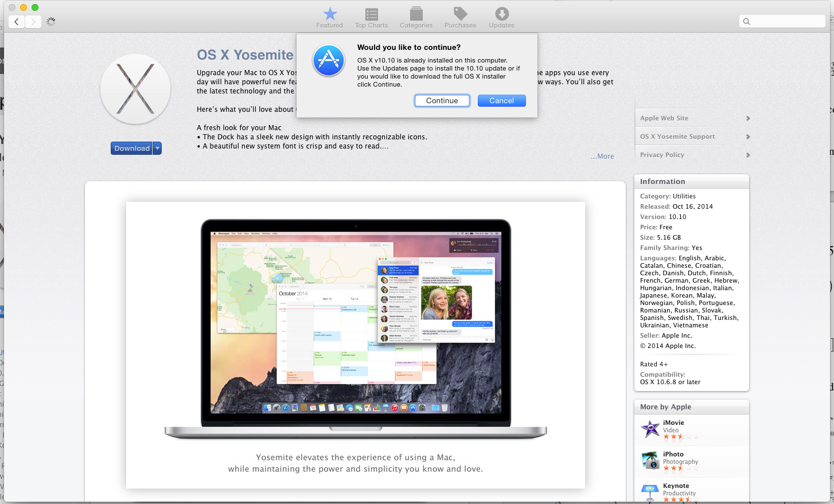
Task: Click the 'Released: Oct 16, 2014' text
Action: point(676,206)
